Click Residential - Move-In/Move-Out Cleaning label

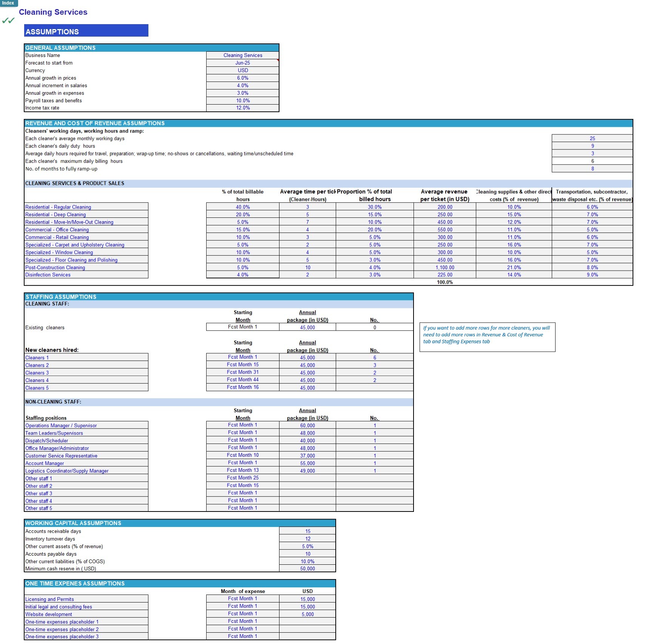pyautogui.click(x=86, y=222)
